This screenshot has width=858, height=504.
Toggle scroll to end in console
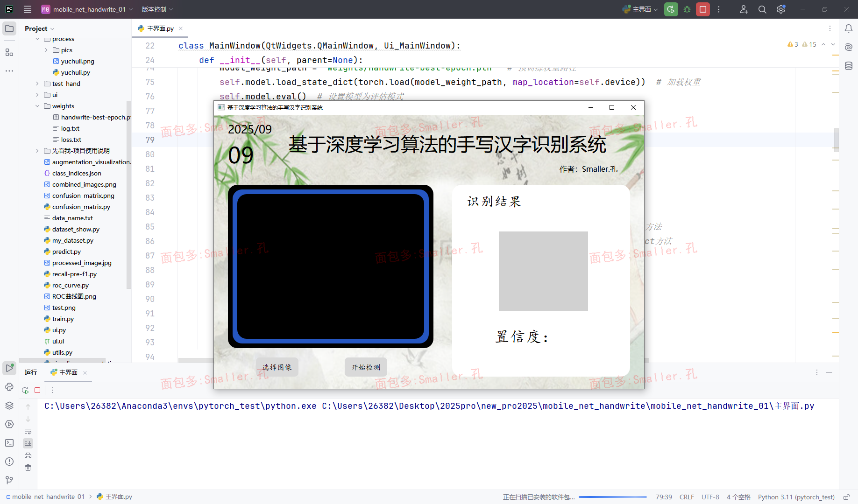pyautogui.click(x=28, y=443)
